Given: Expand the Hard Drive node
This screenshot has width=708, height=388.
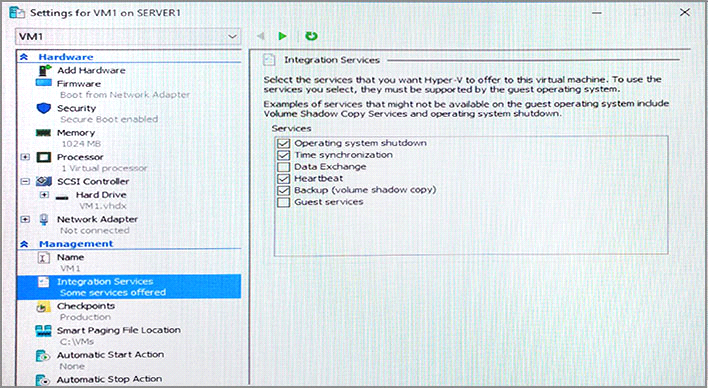Looking at the screenshot, I should coord(44,195).
